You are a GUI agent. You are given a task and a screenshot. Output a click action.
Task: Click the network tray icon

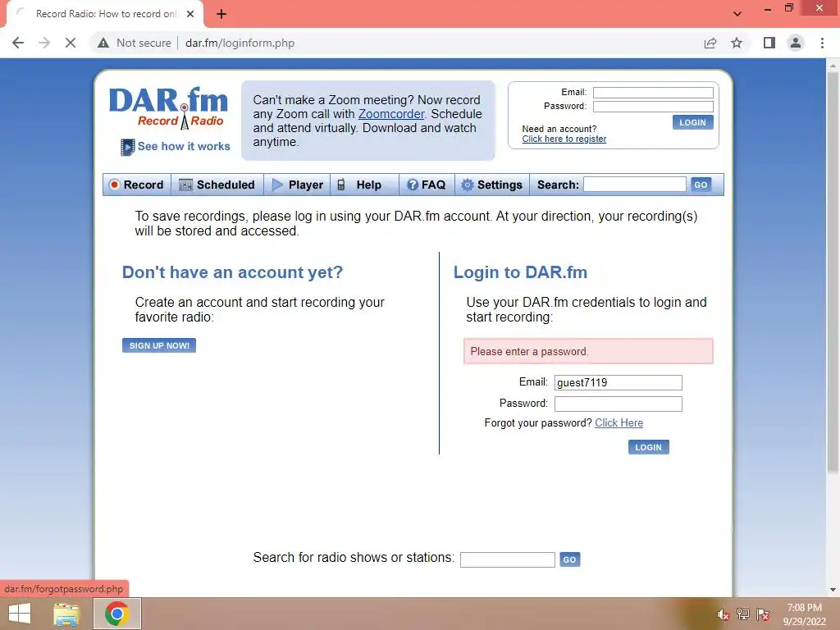[743, 614]
